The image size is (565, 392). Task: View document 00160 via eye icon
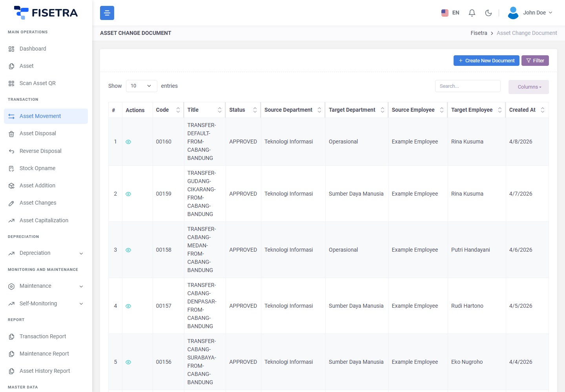[x=128, y=142]
